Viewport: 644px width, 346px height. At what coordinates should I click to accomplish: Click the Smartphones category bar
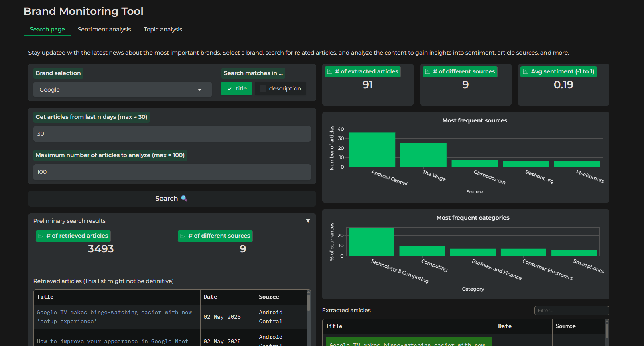pos(574,253)
